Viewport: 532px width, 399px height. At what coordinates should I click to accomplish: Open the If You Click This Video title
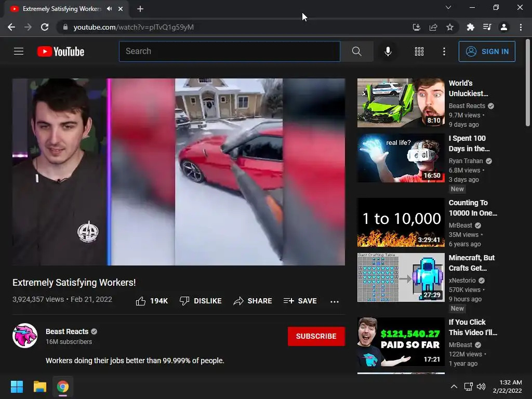pyautogui.click(x=473, y=327)
